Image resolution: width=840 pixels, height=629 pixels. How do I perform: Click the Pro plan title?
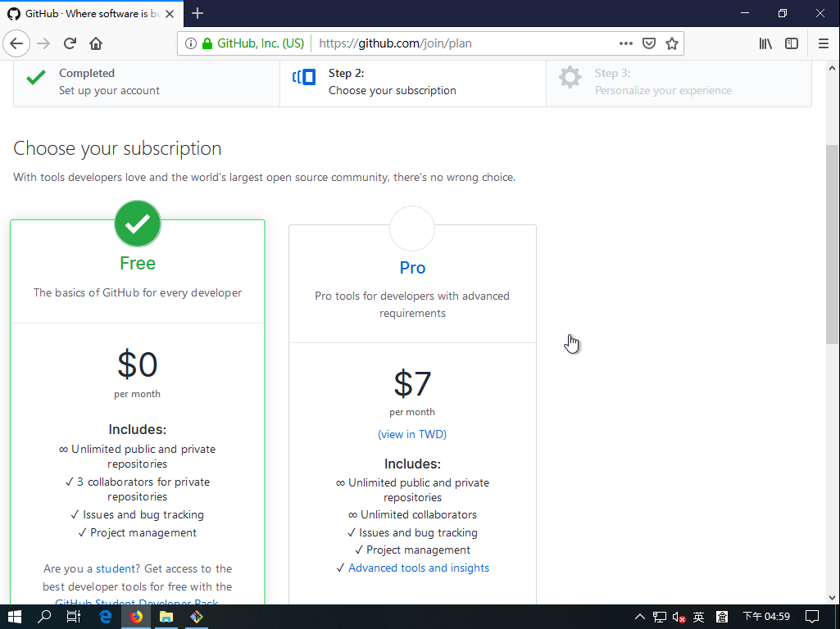tap(412, 268)
